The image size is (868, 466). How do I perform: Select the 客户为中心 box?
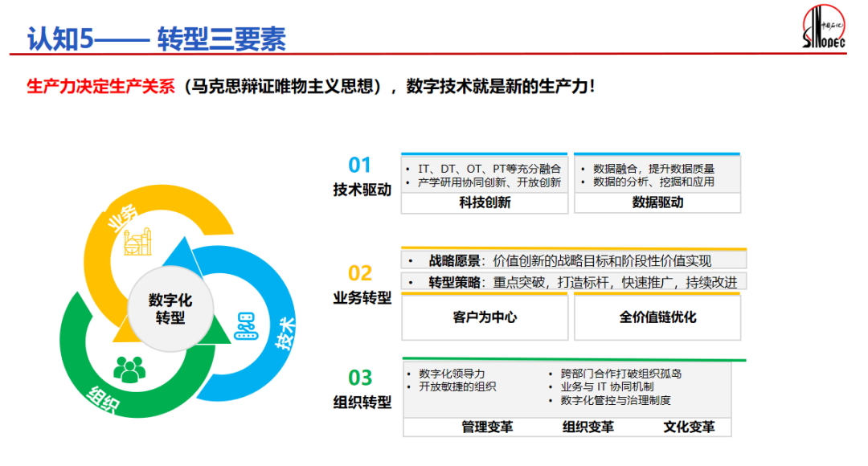tap(485, 317)
